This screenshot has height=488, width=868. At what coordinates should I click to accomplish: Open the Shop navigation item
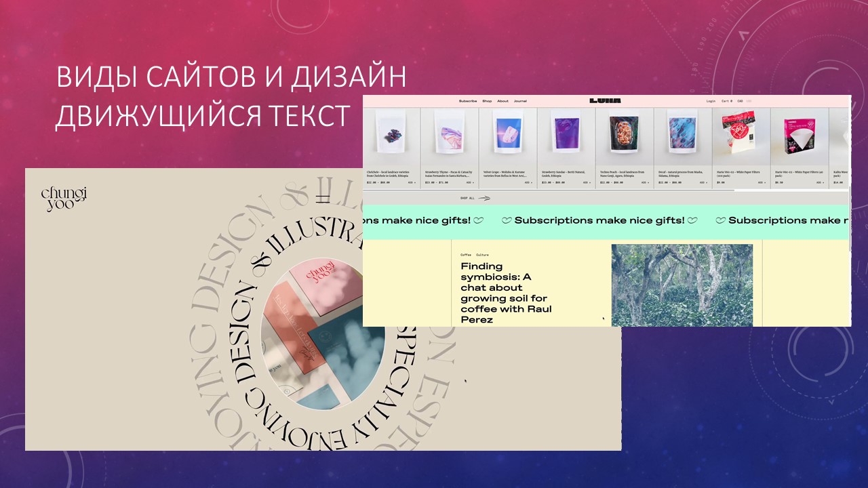pos(487,101)
